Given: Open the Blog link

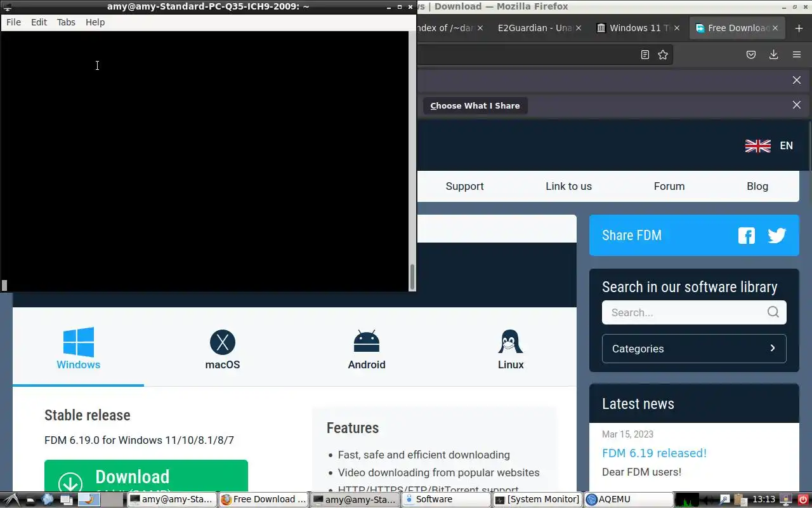Looking at the screenshot, I should click(x=757, y=186).
